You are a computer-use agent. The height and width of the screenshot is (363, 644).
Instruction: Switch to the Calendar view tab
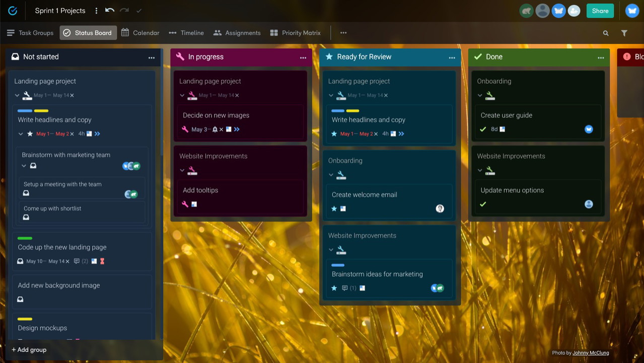click(x=140, y=33)
